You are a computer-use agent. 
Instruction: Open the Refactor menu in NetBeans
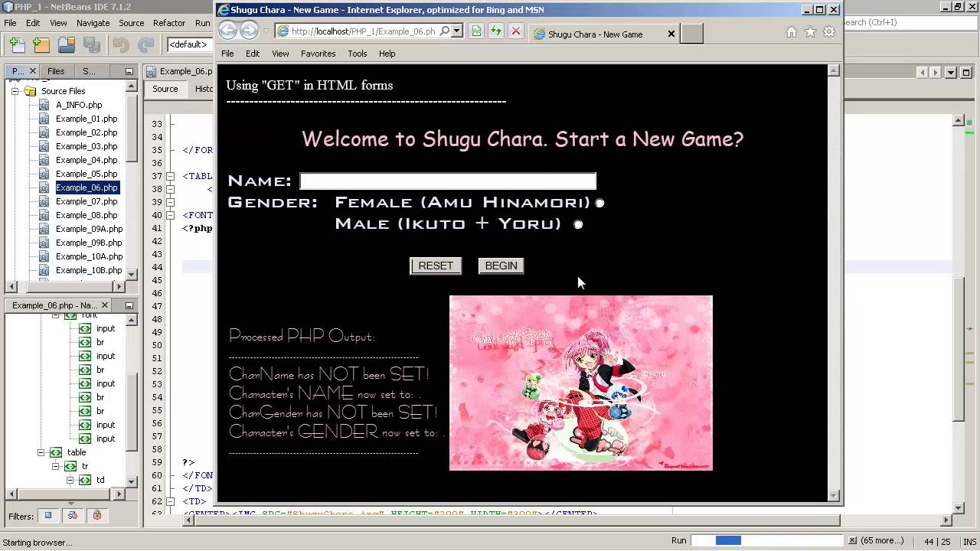click(x=169, y=23)
